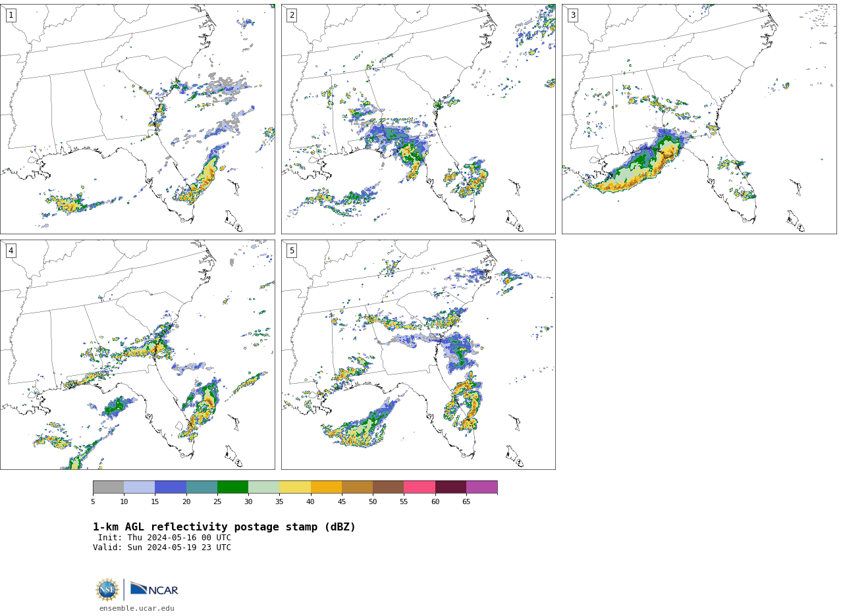Screen dimensions: 843x616
Task: Click the gray 5-10 dBZ swatch
Action: (x=108, y=487)
